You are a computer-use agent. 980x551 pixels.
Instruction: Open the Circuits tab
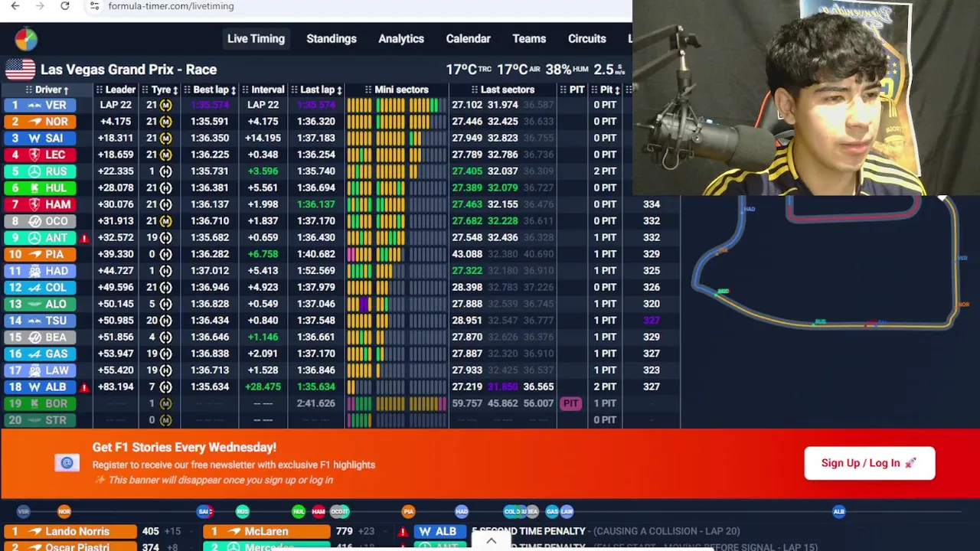tap(586, 39)
